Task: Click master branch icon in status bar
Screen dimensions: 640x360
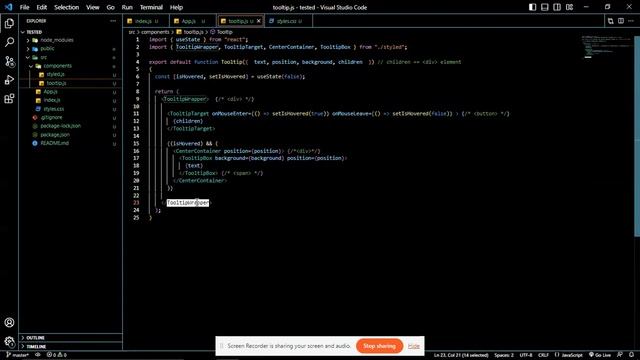Action: tap(18, 355)
